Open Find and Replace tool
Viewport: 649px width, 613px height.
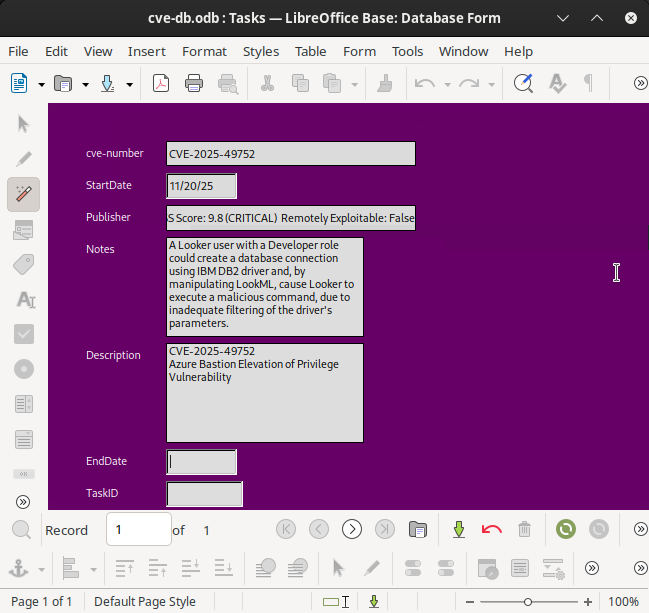[x=523, y=84]
